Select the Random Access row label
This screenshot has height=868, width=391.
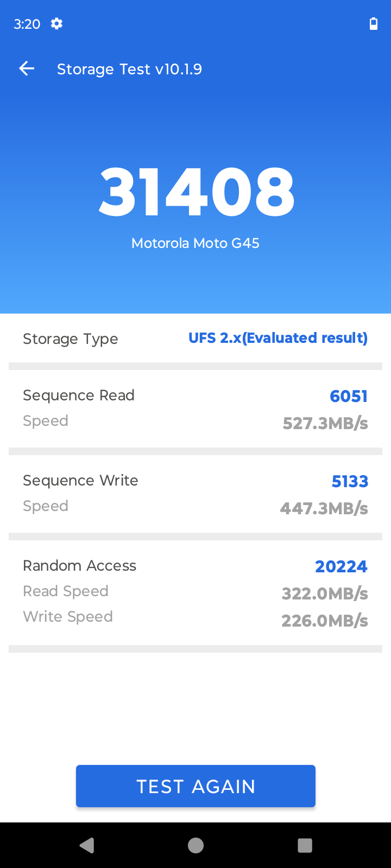(x=79, y=566)
